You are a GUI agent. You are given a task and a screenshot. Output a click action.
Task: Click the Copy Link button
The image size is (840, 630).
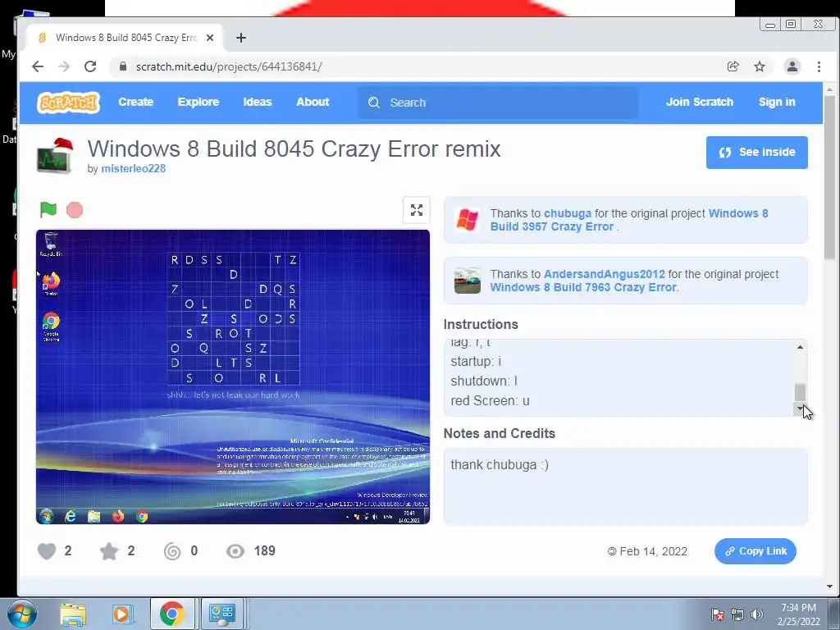[756, 551]
